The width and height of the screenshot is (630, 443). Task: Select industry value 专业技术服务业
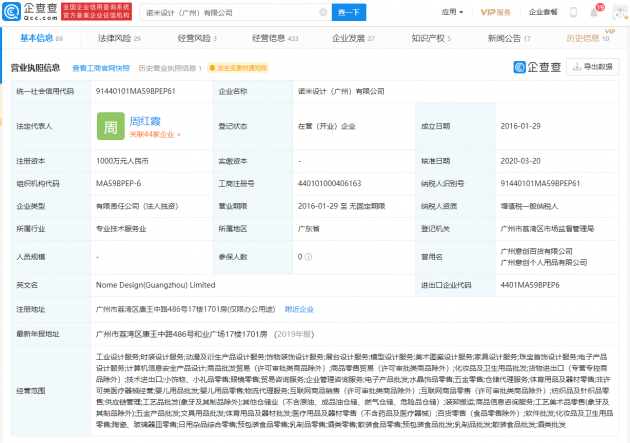pyautogui.click(x=121, y=229)
